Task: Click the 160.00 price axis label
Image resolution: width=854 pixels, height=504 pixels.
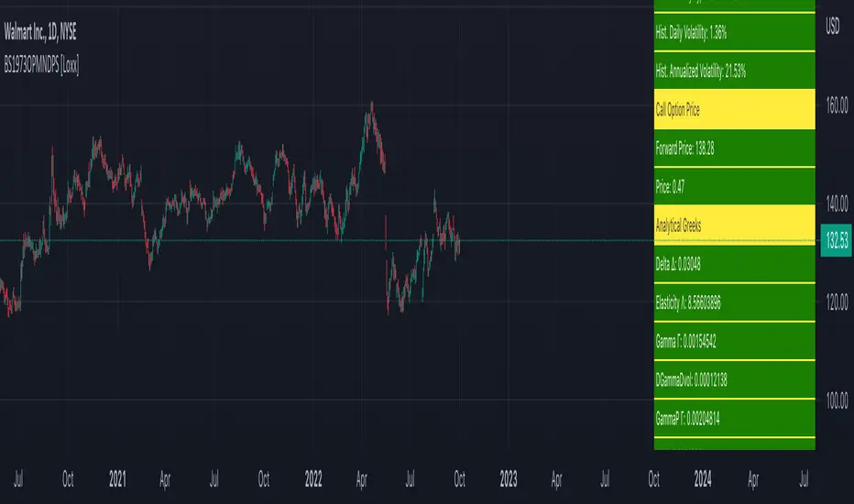Action: click(835, 105)
